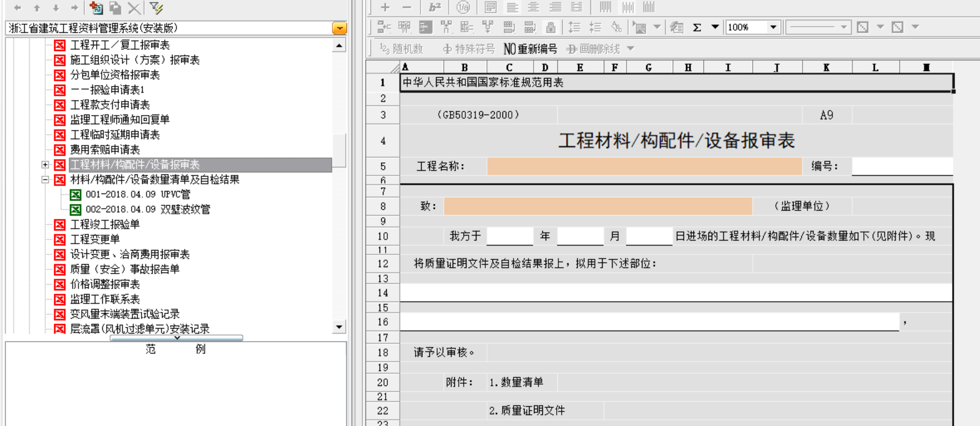980x426 pixels.
Task: Open the orange system selector dropdown button
Action: [x=339, y=28]
